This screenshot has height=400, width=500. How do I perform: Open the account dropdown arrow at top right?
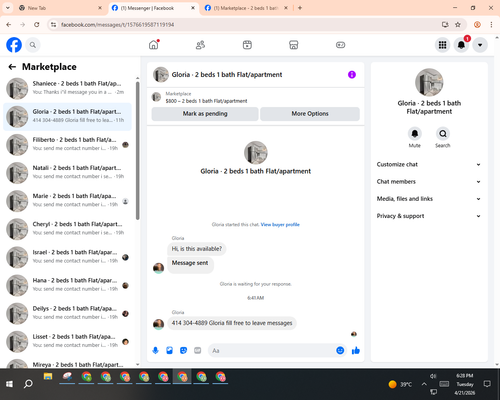(480, 45)
